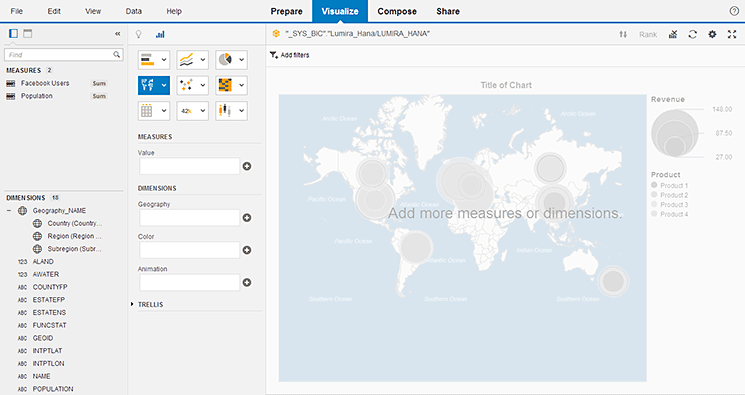Viewport: 745px width, 395px height.
Task: Add a dimension to Color with plus
Action: point(247,250)
